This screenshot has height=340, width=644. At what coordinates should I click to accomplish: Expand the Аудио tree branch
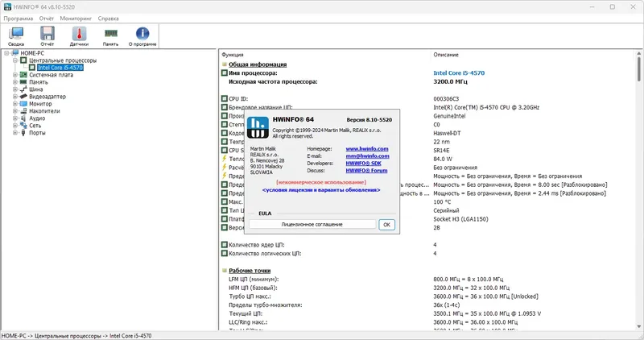click(x=15, y=118)
